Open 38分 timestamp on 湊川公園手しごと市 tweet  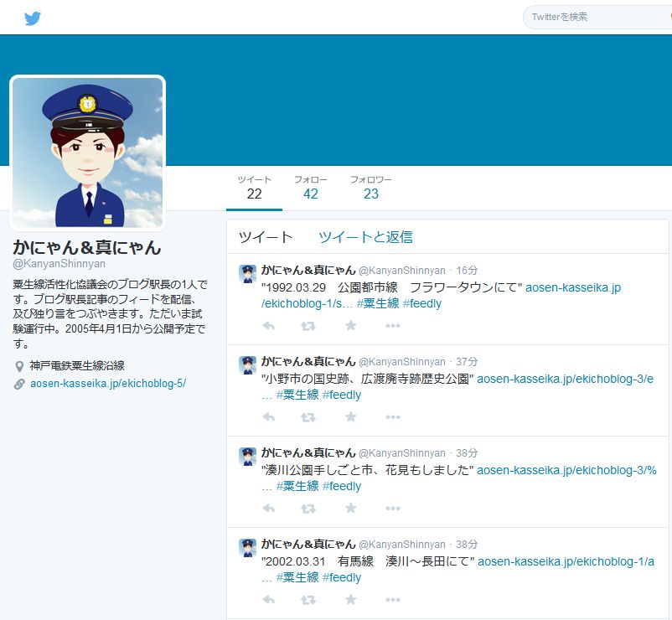click(x=467, y=453)
